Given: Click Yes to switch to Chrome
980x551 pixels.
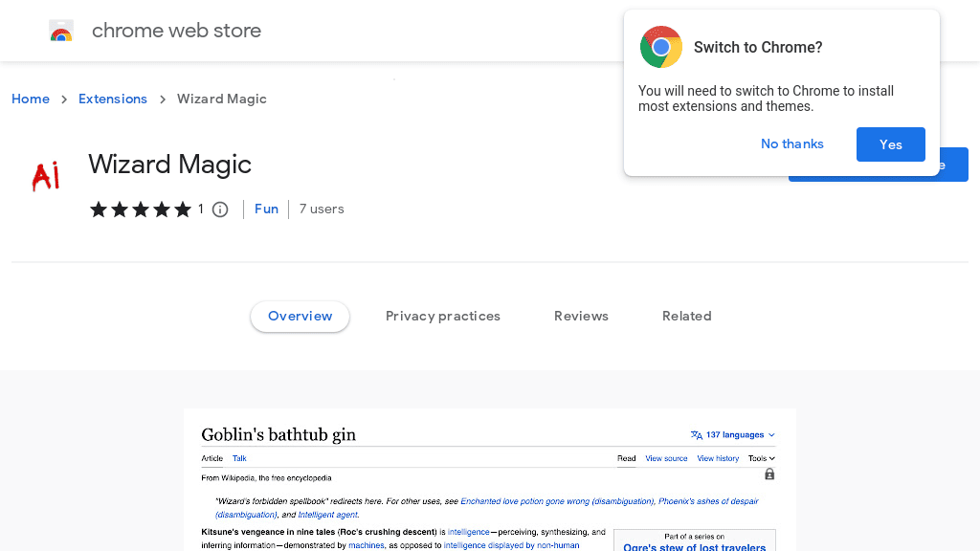Looking at the screenshot, I should point(890,143).
